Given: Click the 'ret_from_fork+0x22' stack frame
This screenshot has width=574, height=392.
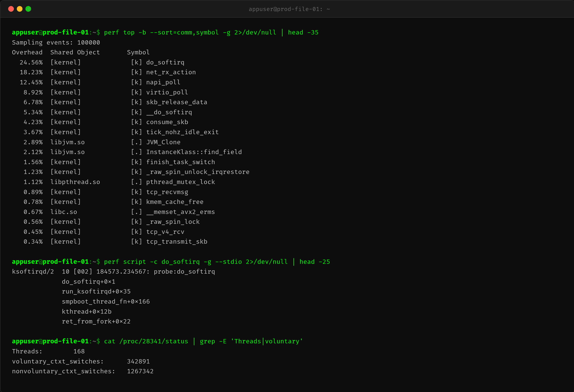Looking at the screenshot, I should 96,321.
